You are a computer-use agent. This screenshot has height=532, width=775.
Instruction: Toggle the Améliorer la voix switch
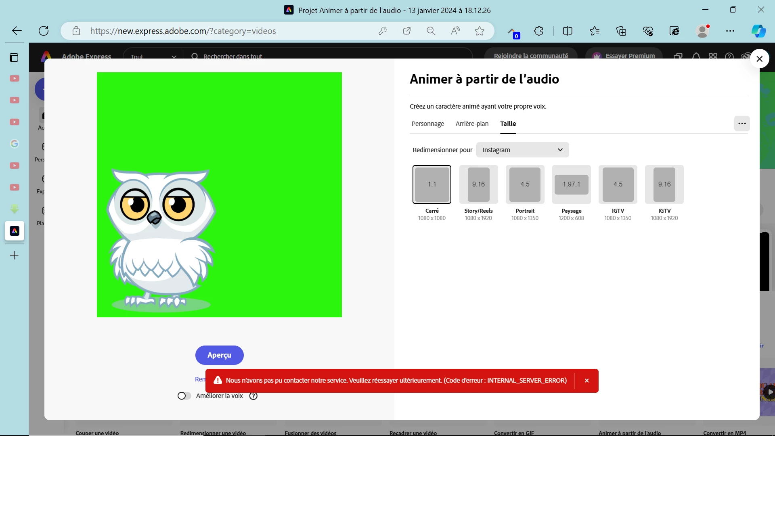point(184,396)
